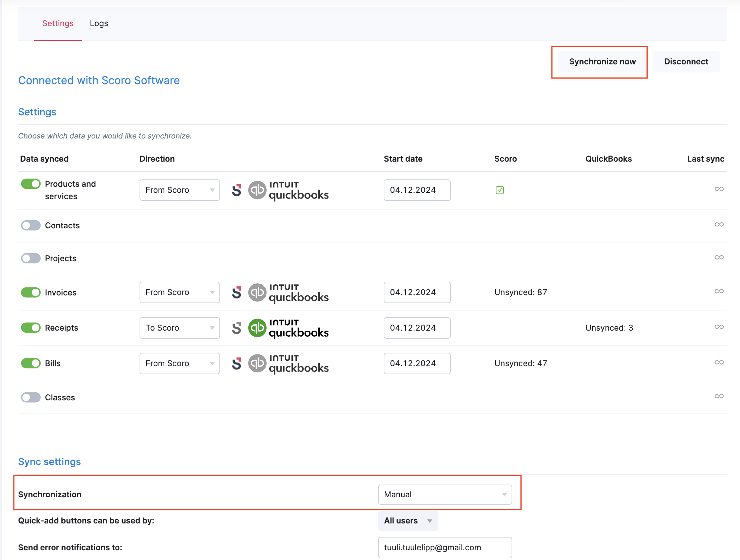Toggle off Products and services sync
Screen dimensions: 740x560
tap(31, 184)
